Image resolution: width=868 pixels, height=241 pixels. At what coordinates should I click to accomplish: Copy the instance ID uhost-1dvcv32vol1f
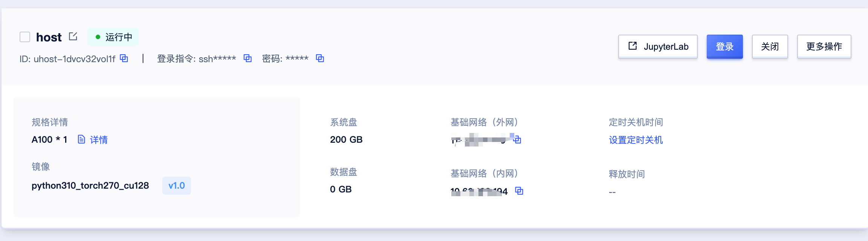[124, 58]
